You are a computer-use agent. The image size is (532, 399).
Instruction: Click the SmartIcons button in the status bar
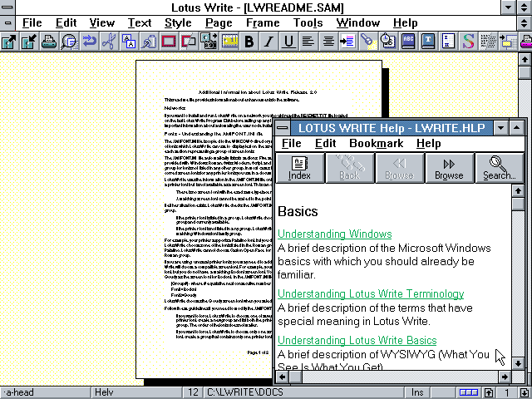point(469,392)
